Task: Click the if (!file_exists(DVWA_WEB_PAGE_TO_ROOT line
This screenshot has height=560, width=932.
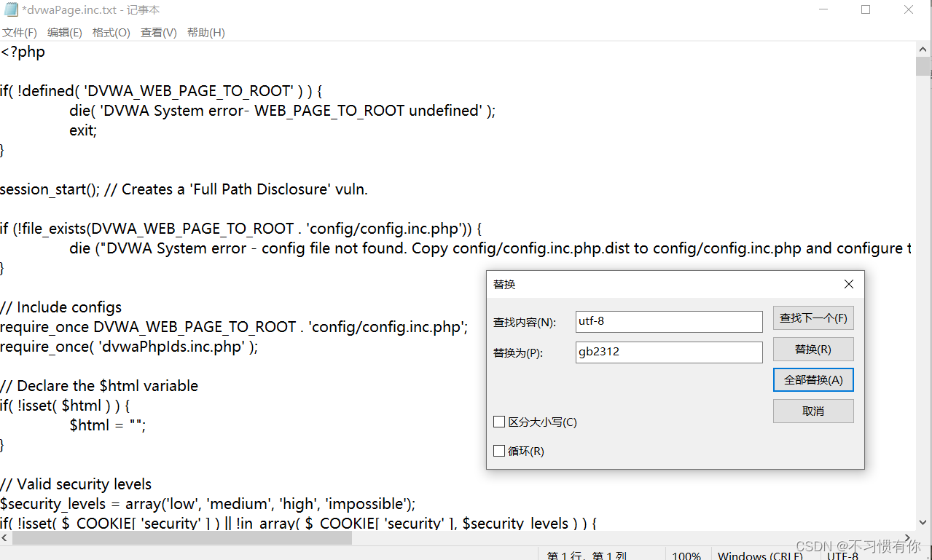Action: tap(241, 229)
